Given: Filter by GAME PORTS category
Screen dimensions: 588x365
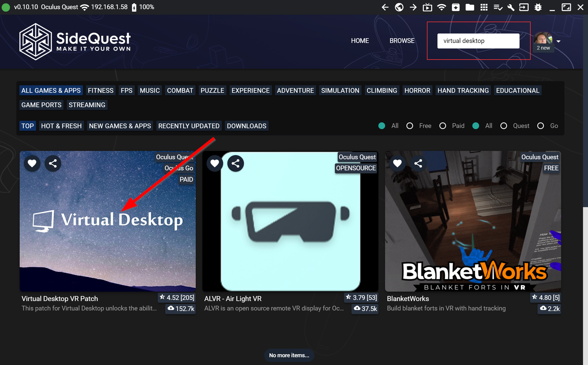Looking at the screenshot, I should click(41, 105).
